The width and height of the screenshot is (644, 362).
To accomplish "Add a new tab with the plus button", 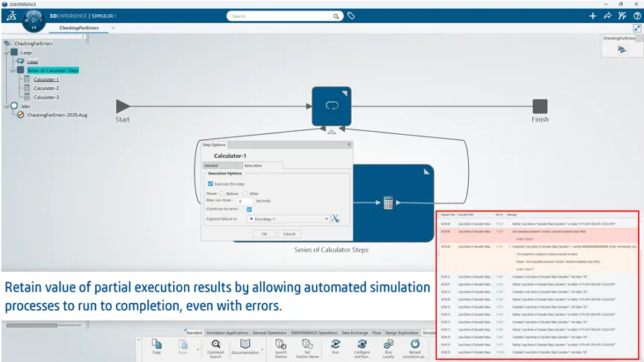I will point(113,28).
